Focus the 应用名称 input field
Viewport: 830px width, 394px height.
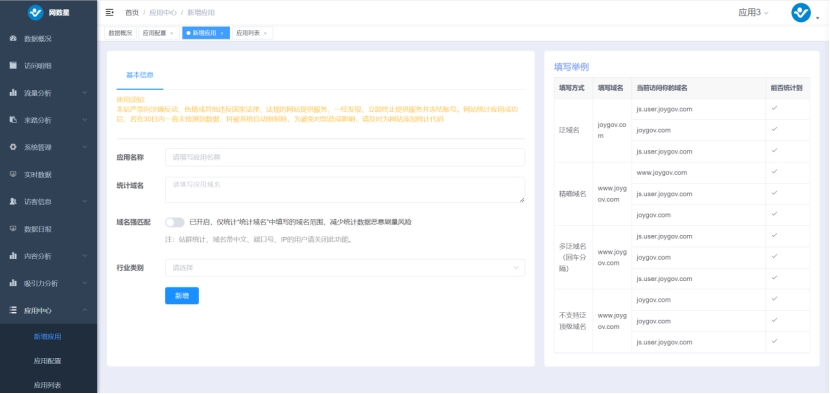(345, 157)
